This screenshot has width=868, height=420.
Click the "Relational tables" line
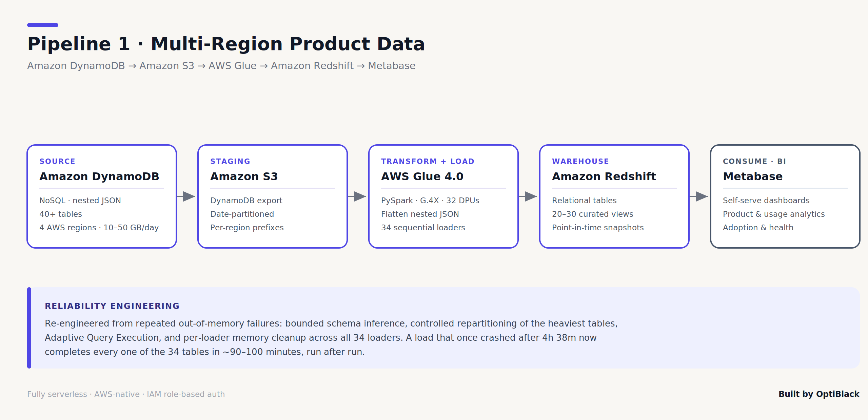(584, 201)
